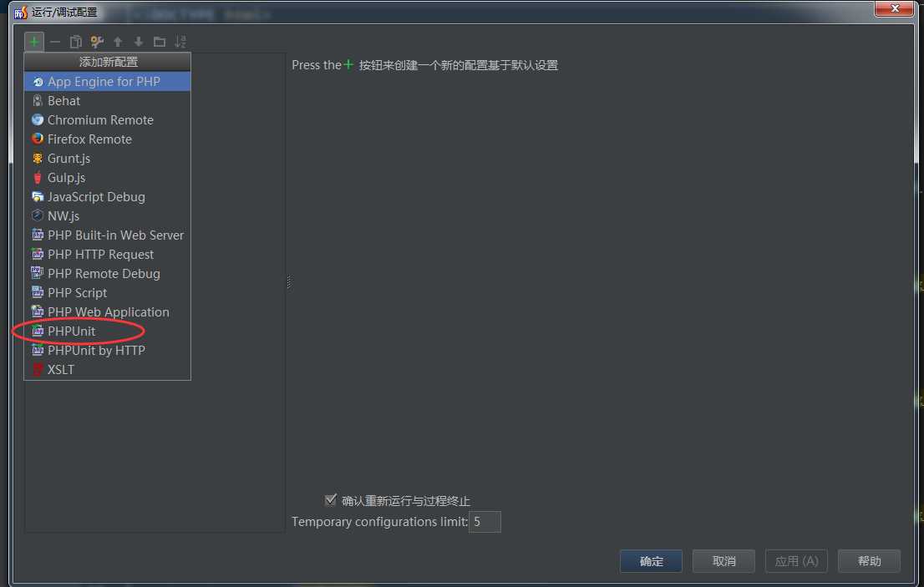Screen dimensions: 924x587
Task: Select PHP Remote Debug label
Action: (x=104, y=274)
